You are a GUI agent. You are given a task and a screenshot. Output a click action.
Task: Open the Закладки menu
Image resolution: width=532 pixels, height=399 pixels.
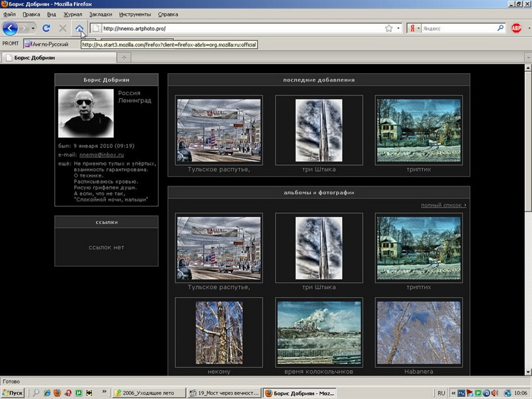pyautogui.click(x=100, y=14)
